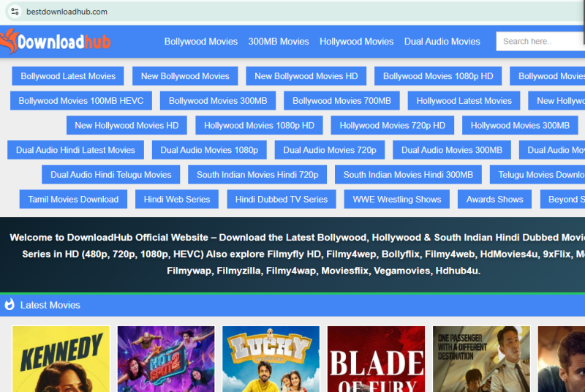Browse Hindi Dubbed TV Series
This screenshot has height=392, width=585.
282,199
